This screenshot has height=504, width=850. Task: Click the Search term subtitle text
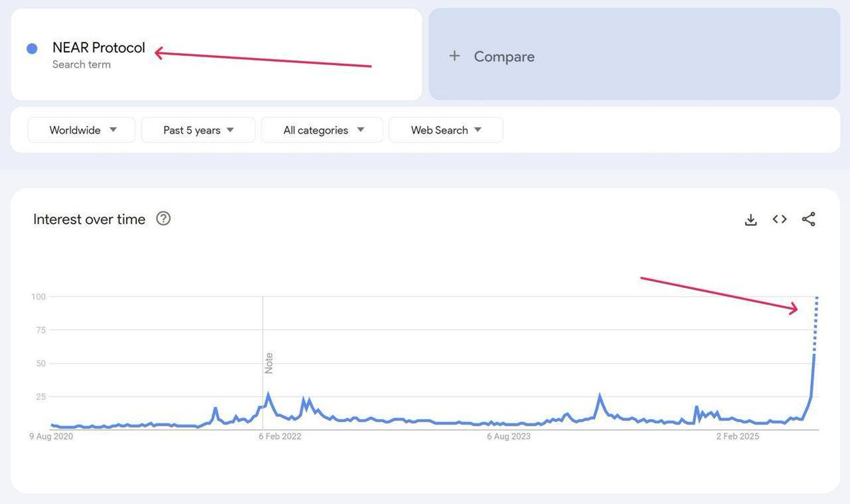click(81, 64)
